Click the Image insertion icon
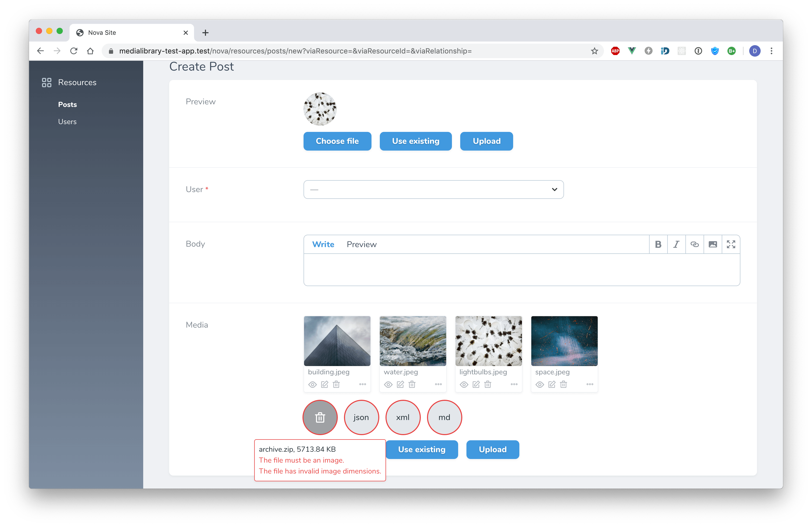812x527 pixels. pyautogui.click(x=712, y=244)
